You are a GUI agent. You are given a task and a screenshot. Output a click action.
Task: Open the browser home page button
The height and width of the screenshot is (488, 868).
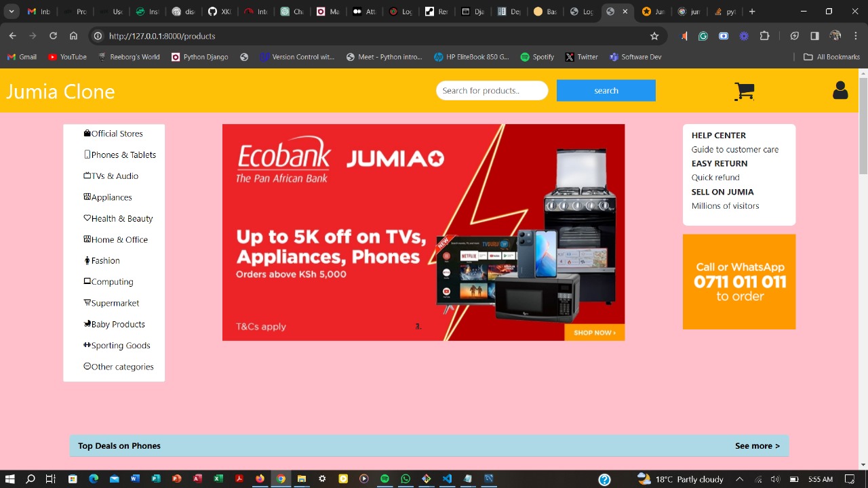point(73,36)
